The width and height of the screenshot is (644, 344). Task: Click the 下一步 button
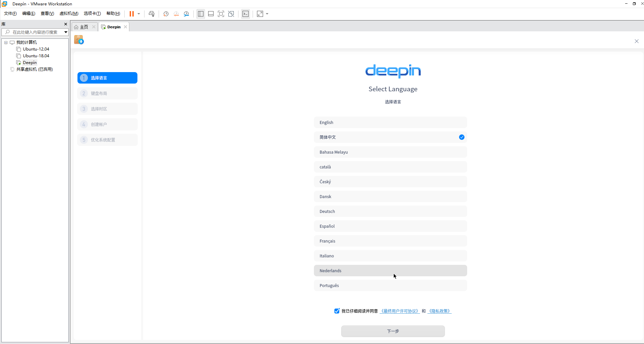[393, 331]
